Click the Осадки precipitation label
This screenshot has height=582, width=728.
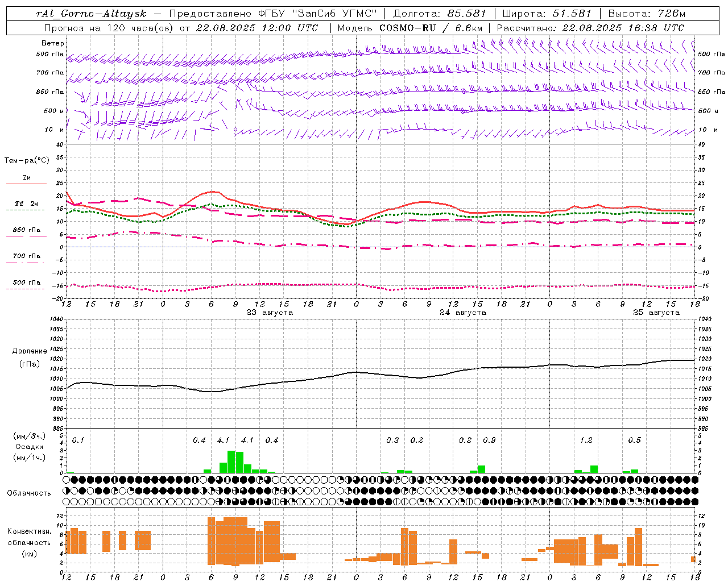tap(29, 447)
